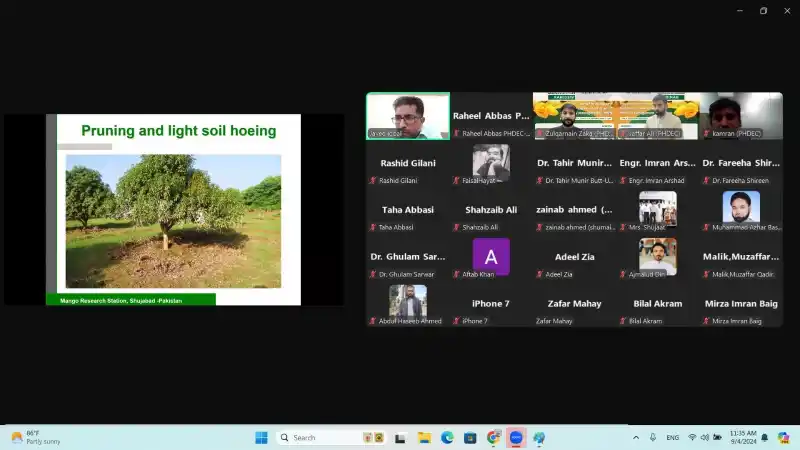Image resolution: width=800 pixels, height=450 pixels.
Task: Select the kamran (PHDEC) video tile
Action: point(740,115)
